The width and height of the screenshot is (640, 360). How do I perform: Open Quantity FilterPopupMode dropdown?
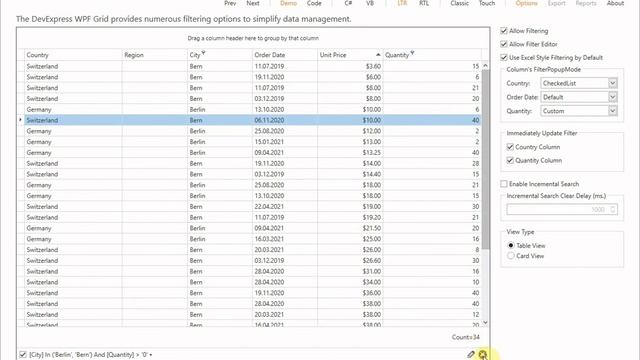click(x=612, y=111)
